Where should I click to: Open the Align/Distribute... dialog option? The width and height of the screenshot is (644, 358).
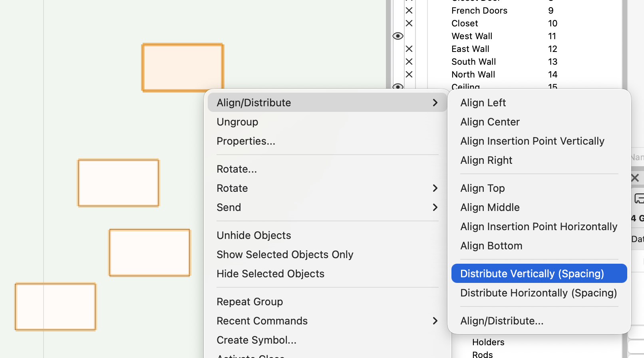pyautogui.click(x=501, y=321)
